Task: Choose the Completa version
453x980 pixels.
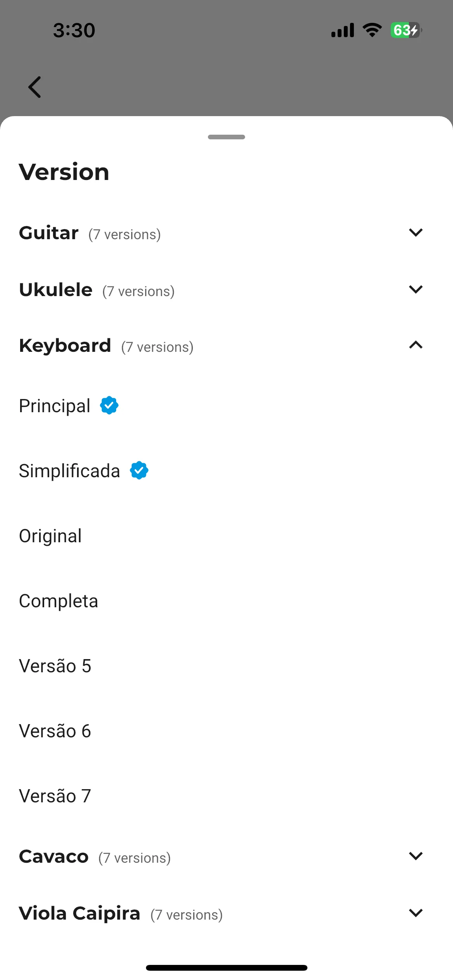Action: (x=226, y=601)
